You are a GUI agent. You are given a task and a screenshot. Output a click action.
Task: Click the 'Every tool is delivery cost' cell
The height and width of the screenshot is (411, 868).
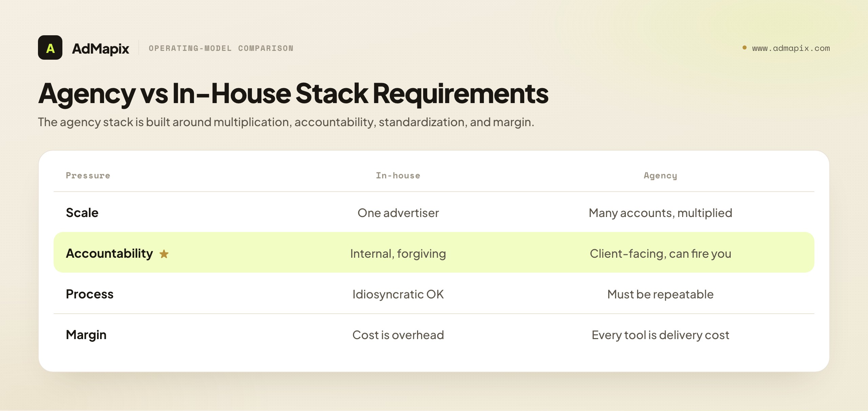[660, 335]
